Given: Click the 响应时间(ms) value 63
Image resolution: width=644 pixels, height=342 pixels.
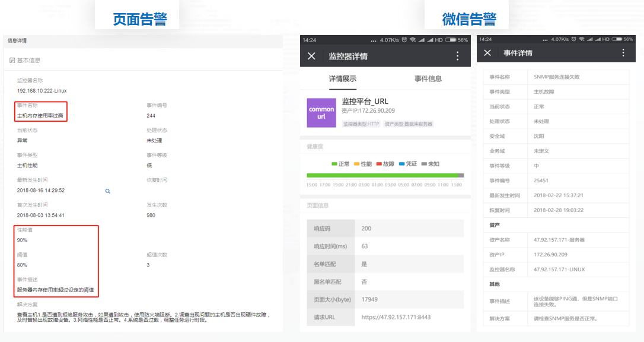Looking at the screenshot, I should 365,246.
